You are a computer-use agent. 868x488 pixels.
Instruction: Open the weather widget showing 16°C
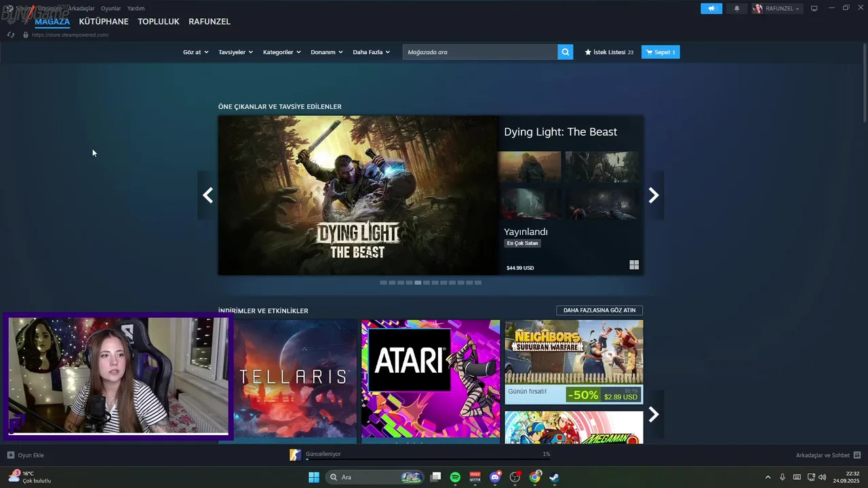[x=30, y=477]
